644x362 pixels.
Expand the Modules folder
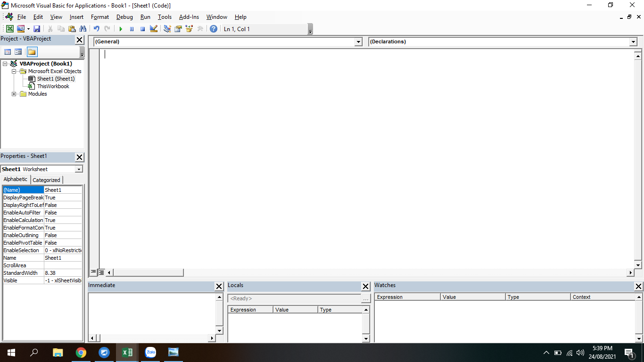pos(14,94)
